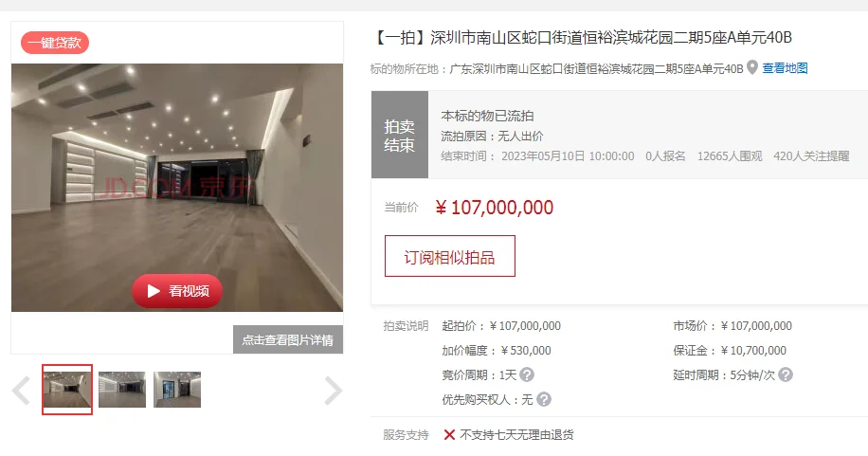Open 点击查看图片详情 image details
The image size is (868, 456).
(288, 339)
